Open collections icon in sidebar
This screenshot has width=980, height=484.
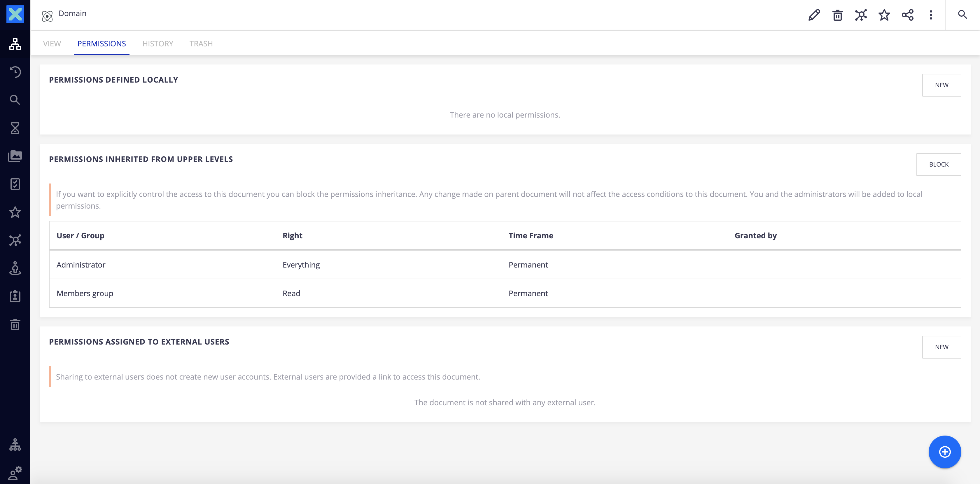(15, 240)
